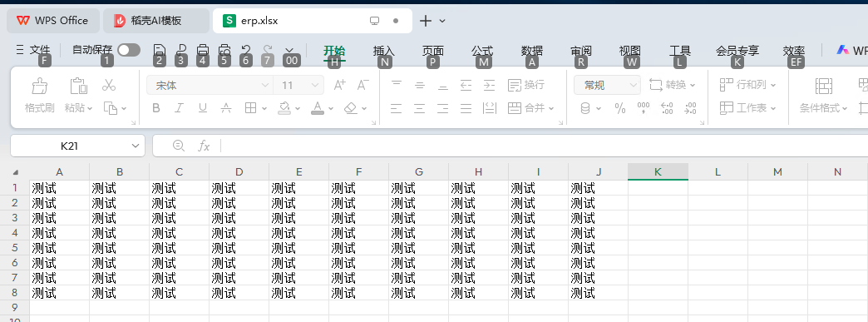Center text horizontally
Screen dimensions: 868x322
[x=419, y=108]
